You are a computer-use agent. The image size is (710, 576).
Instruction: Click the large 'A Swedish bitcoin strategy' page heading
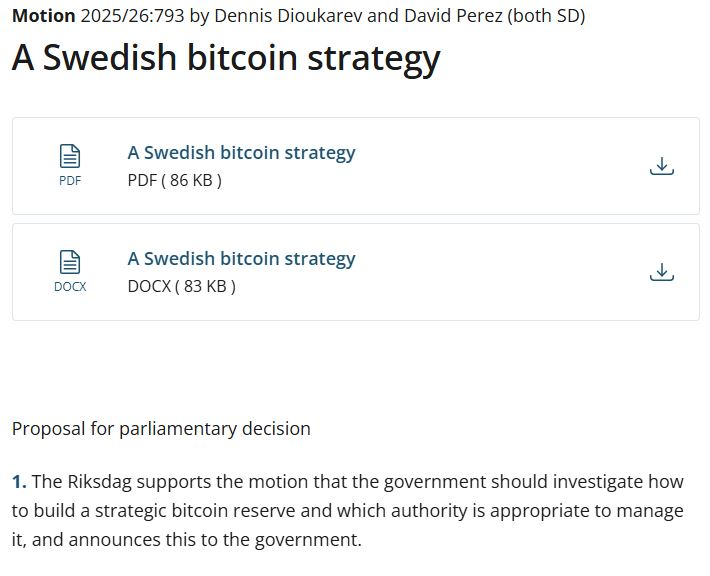(x=226, y=58)
